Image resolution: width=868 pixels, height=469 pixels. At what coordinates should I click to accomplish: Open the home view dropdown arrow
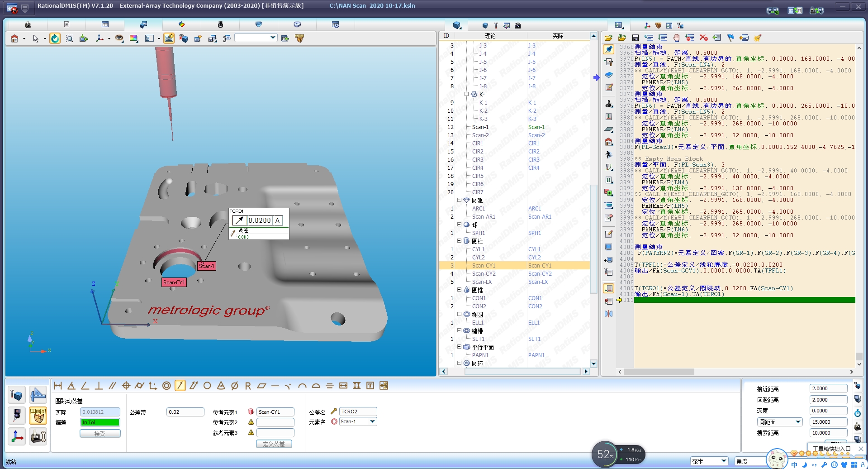pyautogui.click(x=24, y=39)
